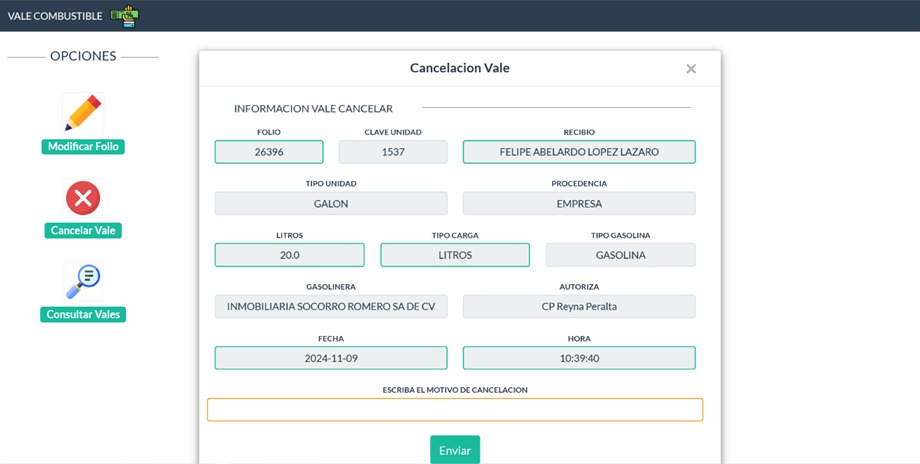Click the magnifying glass Consultar Vales icon
920x464 pixels.
click(x=83, y=282)
